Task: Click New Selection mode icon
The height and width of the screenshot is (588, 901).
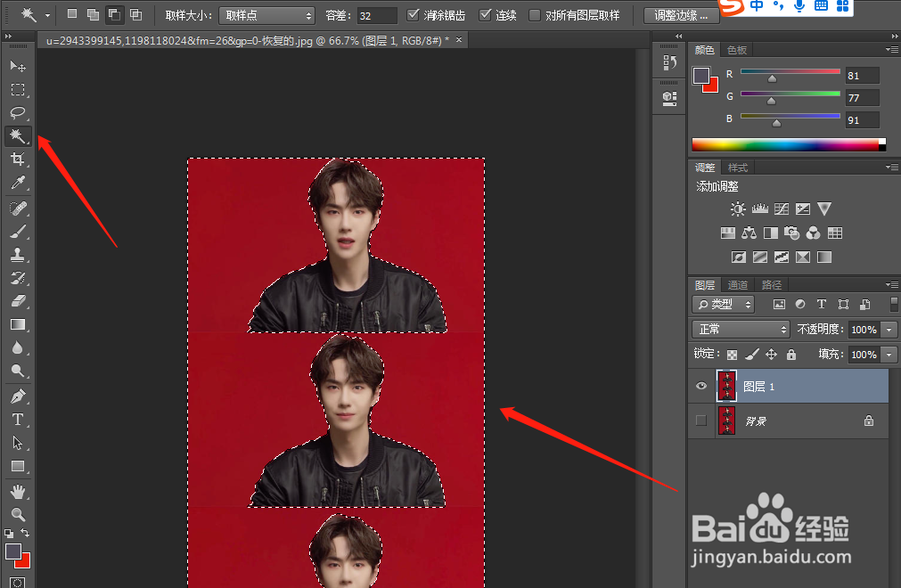Action: pyautogui.click(x=72, y=13)
